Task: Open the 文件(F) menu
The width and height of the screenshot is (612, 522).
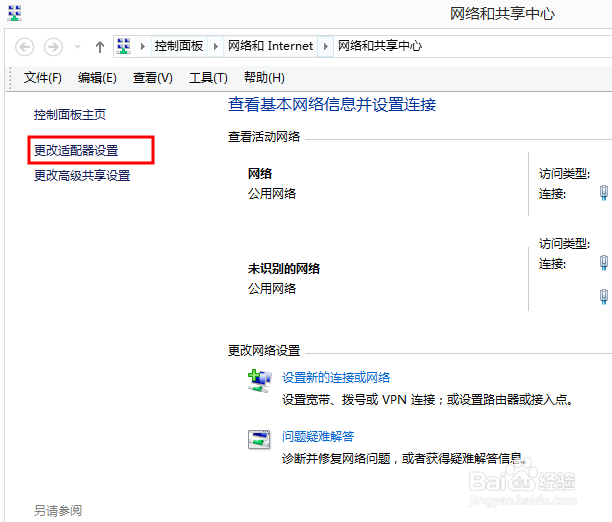Action: [x=43, y=78]
